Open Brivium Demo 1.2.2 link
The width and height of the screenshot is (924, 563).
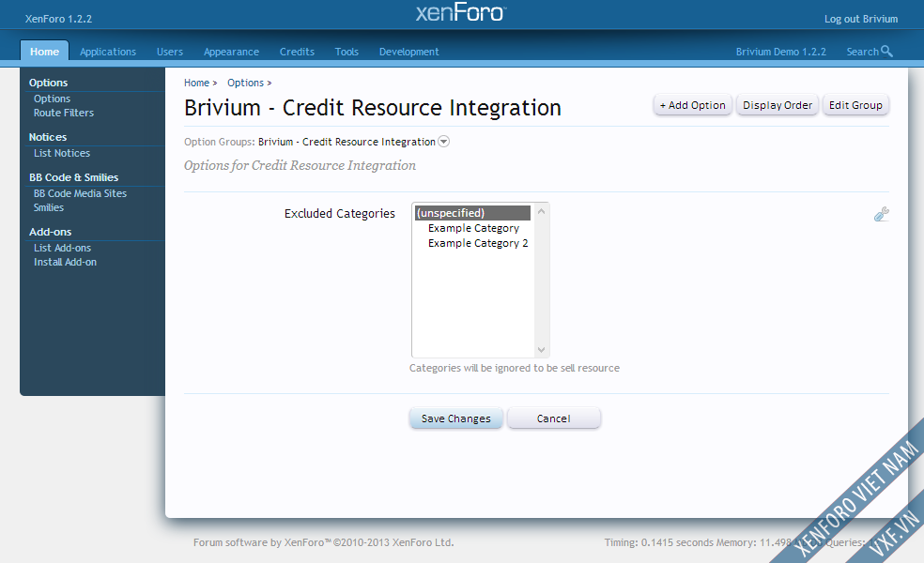click(x=781, y=52)
